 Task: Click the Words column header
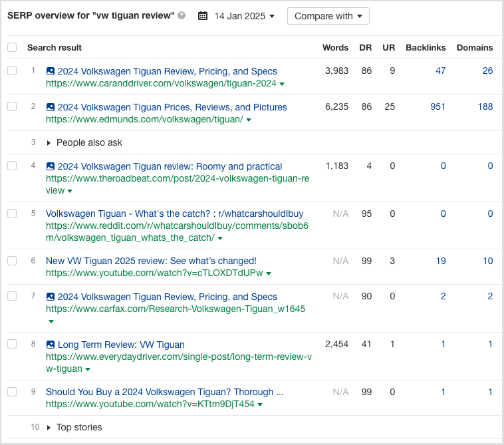coord(335,48)
